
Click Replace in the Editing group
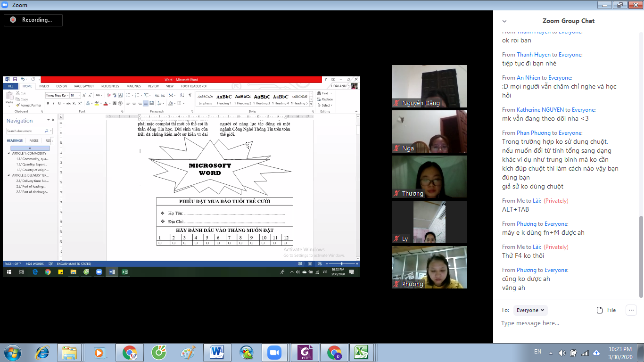[x=325, y=99]
